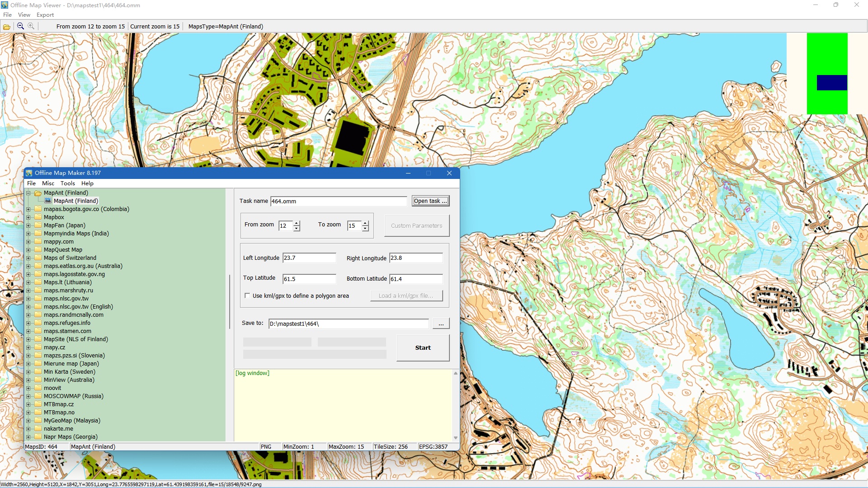Click the open file icon in Viewer toolbar
The width and height of the screenshot is (868, 488).
pos(7,27)
